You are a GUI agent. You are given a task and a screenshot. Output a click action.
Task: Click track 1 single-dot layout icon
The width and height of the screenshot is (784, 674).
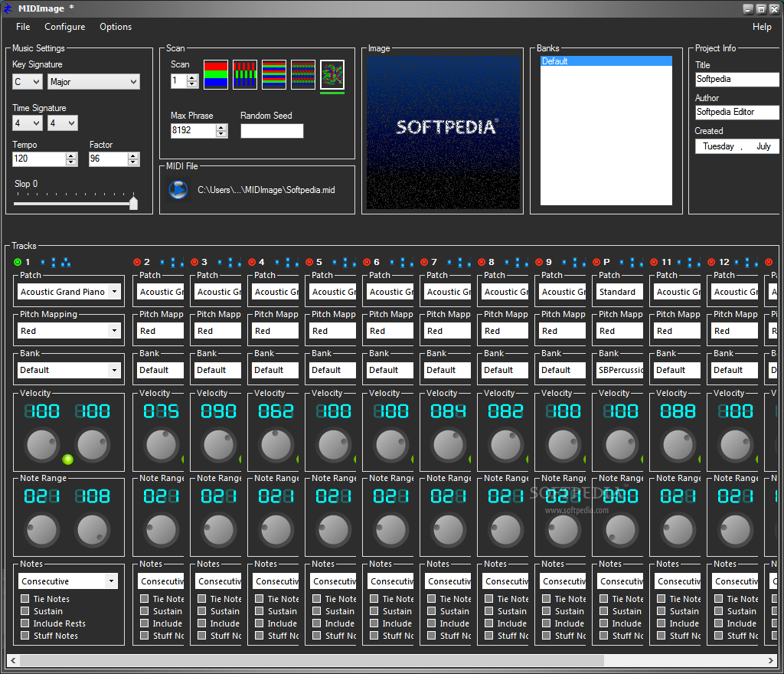[x=43, y=262]
